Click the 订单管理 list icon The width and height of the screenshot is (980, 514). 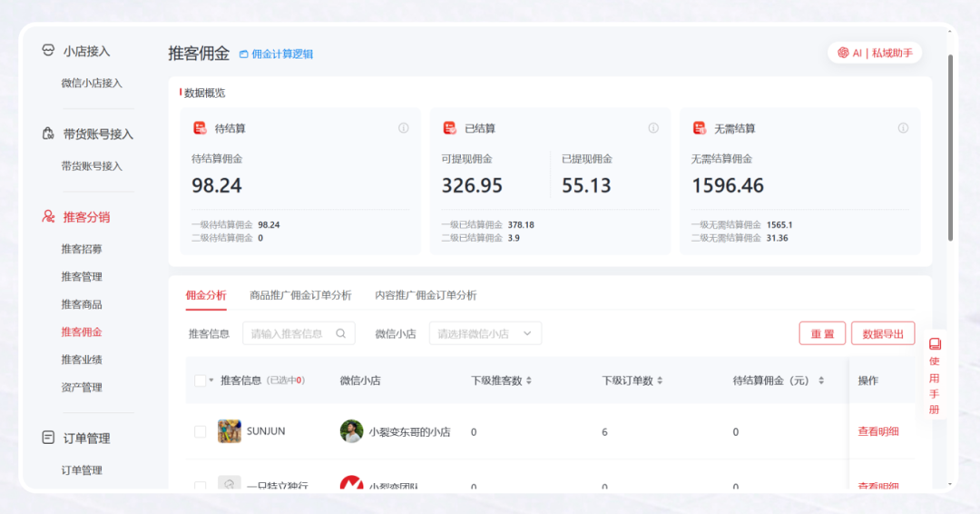[x=48, y=438]
